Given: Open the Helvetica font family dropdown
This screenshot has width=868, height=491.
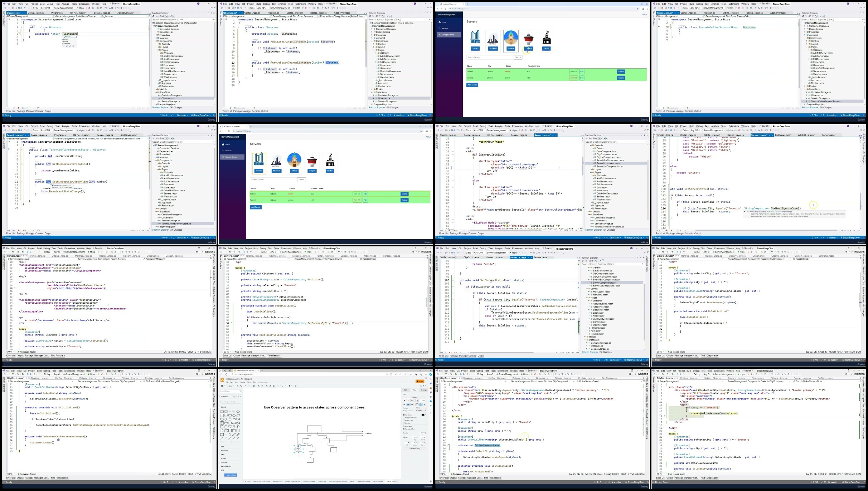Looking at the screenshot, I should tap(414, 397).
